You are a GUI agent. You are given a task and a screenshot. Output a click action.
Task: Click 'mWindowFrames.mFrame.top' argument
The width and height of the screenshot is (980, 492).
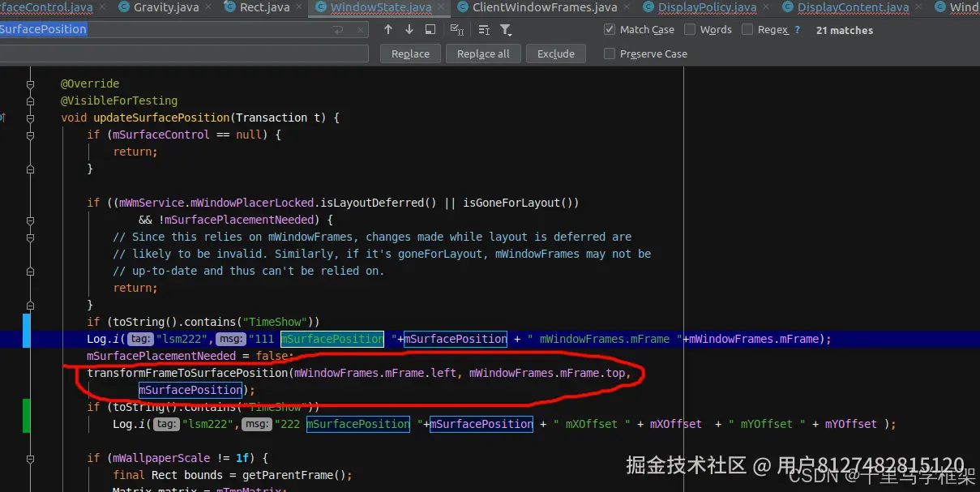547,373
